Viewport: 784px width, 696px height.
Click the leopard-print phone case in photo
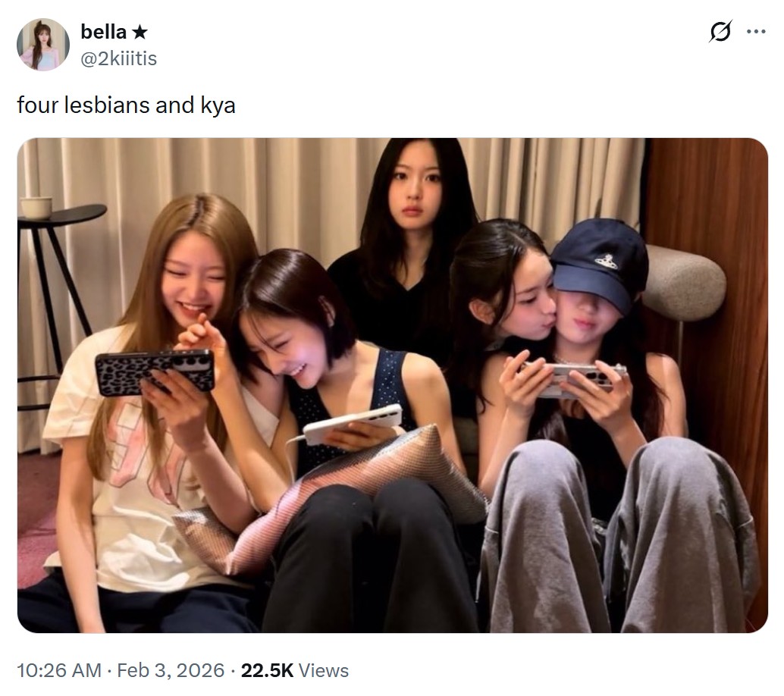155,372
